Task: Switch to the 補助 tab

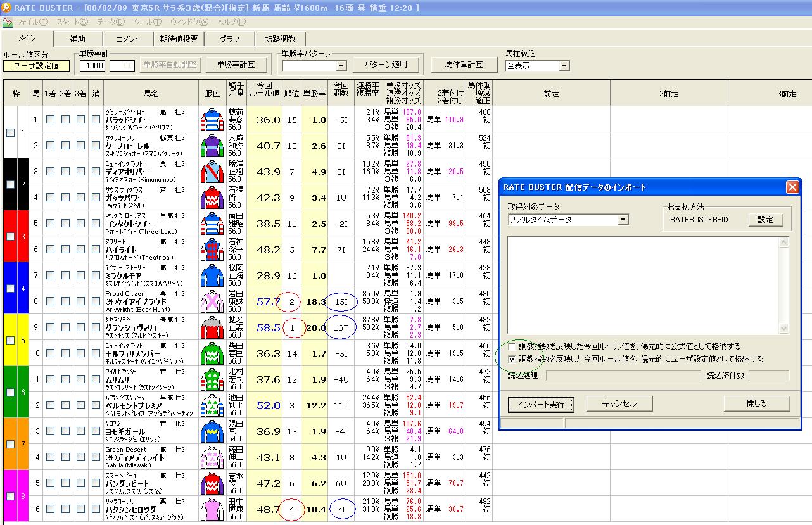Action: tap(78, 39)
